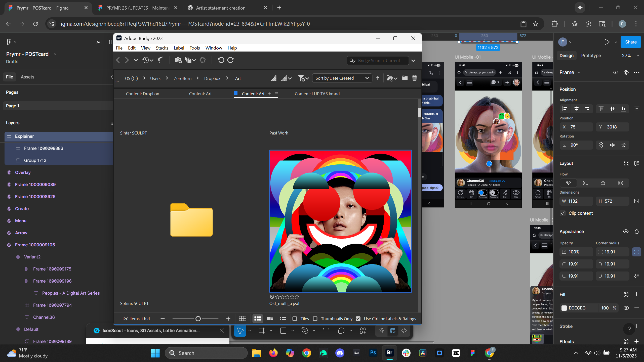Image resolution: width=644 pixels, height=362 pixels.
Task: Click the flip horizontal icon
Action: coord(612,145)
